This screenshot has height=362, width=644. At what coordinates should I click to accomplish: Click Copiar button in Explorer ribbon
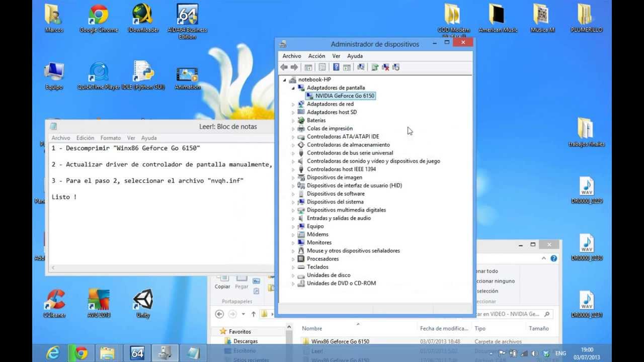(222, 282)
